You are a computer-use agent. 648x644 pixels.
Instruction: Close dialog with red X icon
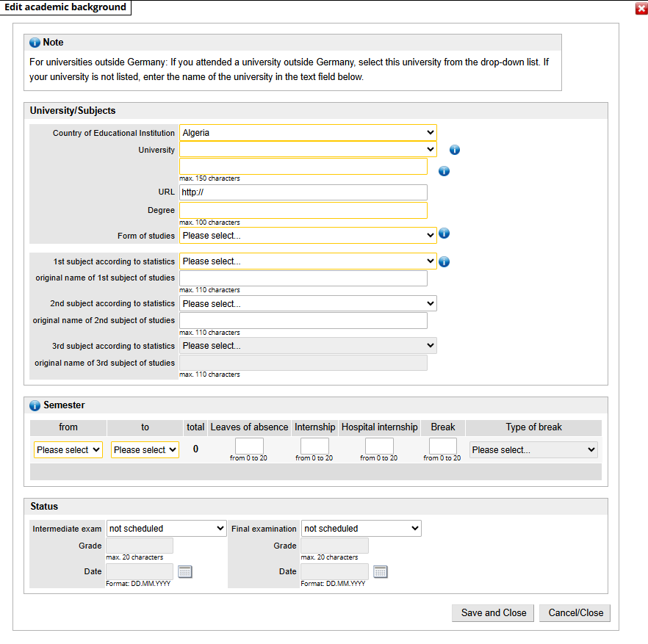pos(641,8)
